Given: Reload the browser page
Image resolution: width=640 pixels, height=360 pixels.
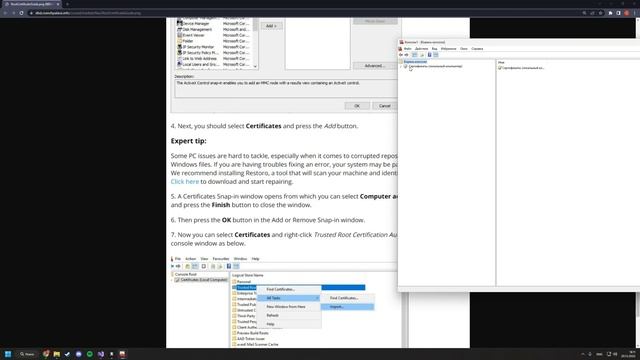Looking at the screenshot, I should [21, 13].
